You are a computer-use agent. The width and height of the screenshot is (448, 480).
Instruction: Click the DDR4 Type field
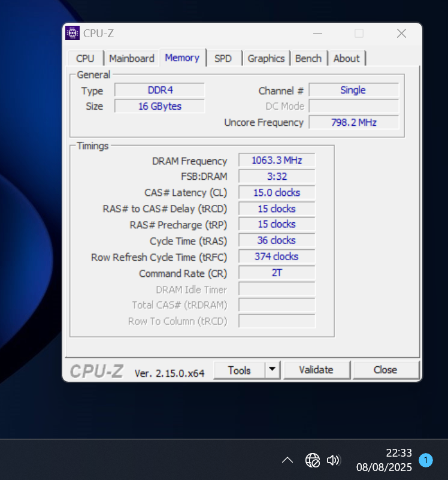point(160,90)
